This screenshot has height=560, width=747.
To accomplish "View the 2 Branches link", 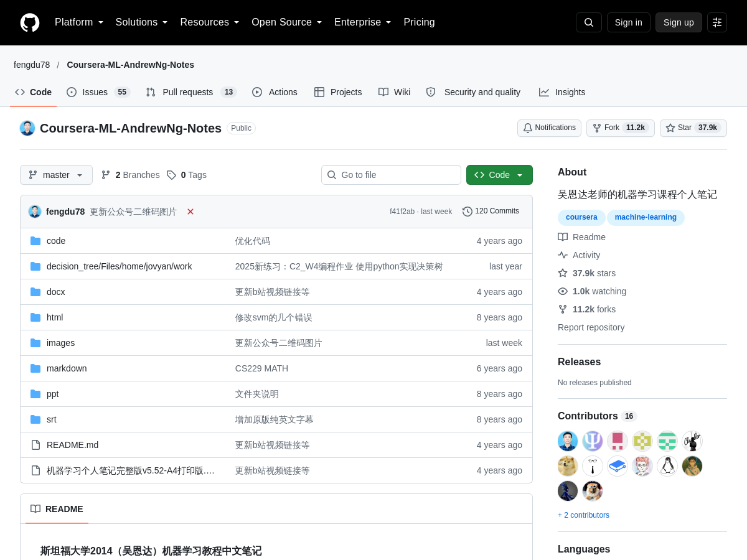I will tap(130, 175).
